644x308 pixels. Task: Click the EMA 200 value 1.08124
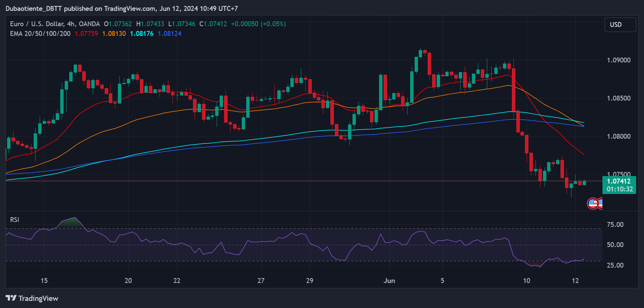(x=170, y=34)
